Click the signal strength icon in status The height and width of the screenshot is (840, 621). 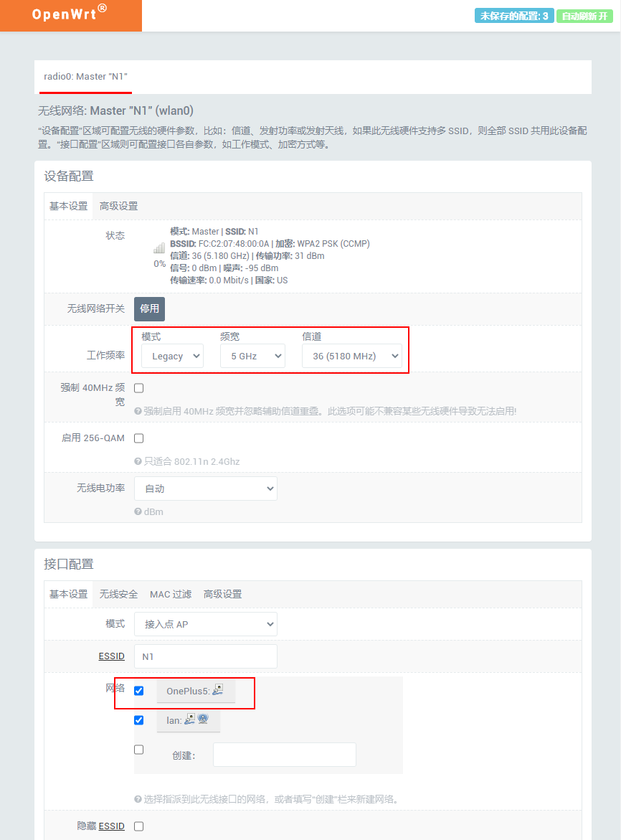pos(159,248)
